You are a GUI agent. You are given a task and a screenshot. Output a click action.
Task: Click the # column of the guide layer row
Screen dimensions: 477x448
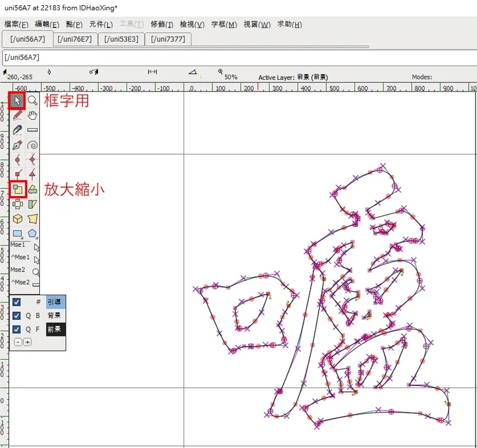point(38,302)
